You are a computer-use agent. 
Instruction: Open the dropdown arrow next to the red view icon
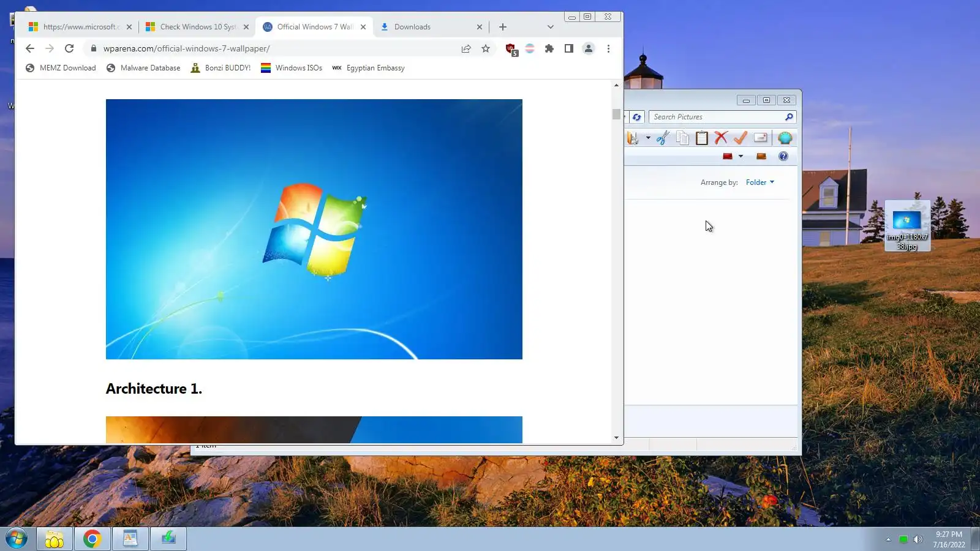tap(741, 156)
